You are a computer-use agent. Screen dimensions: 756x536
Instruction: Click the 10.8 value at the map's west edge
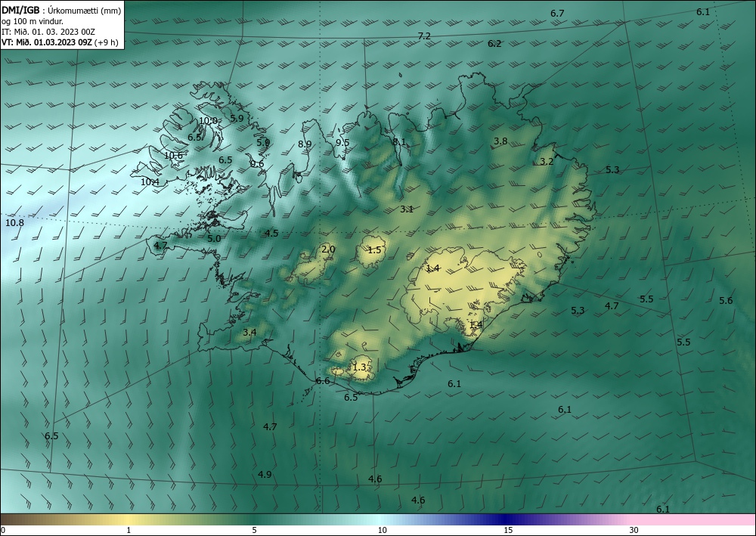pos(14,223)
